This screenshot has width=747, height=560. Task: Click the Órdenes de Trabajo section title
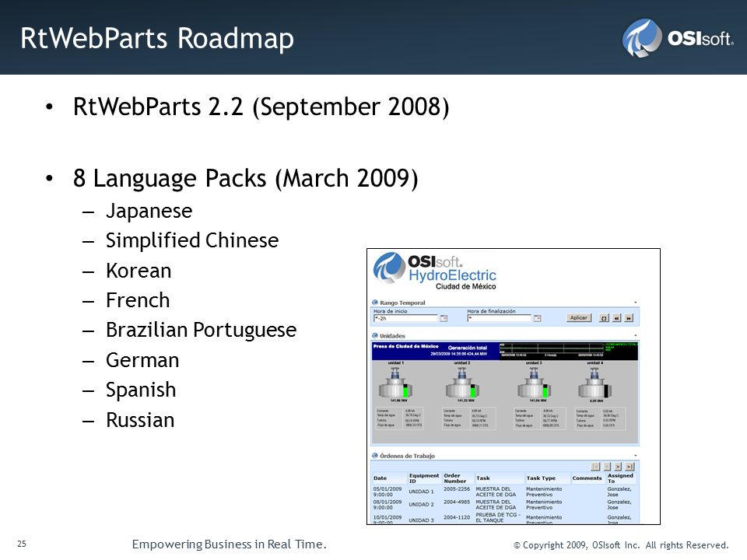click(407, 456)
